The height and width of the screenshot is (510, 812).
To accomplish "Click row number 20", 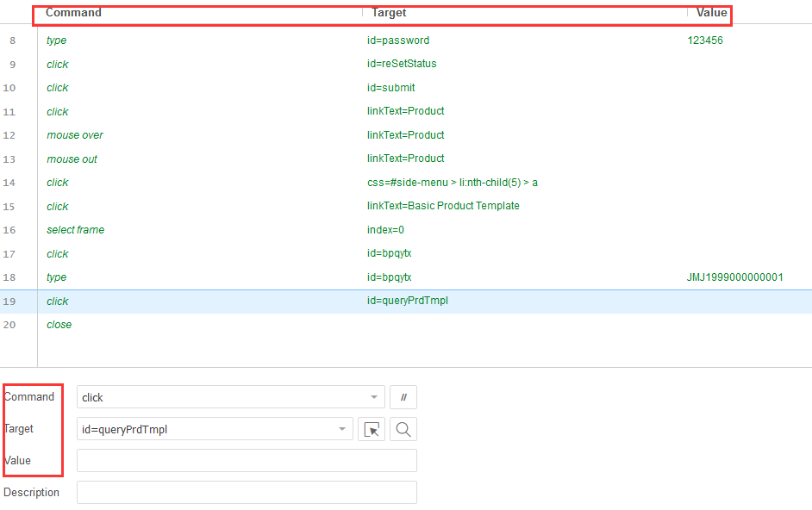I will pos(9,325).
